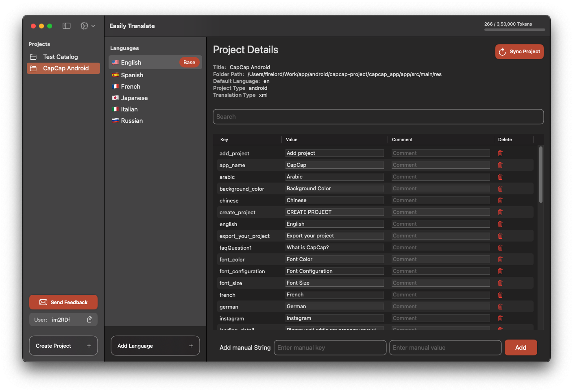Click the comment field for french

pyautogui.click(x=441, y=295)
